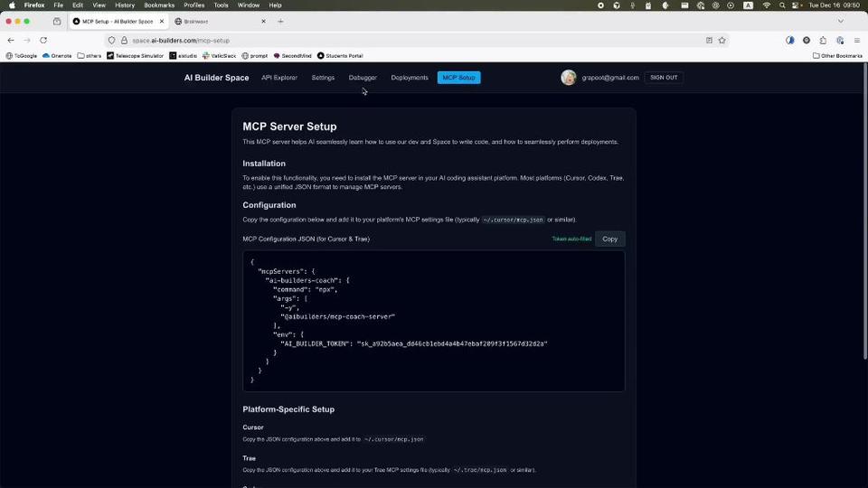868x488 pixels.
Task: Switch to the Brainwave tab
Action: (x=221, y=22)
